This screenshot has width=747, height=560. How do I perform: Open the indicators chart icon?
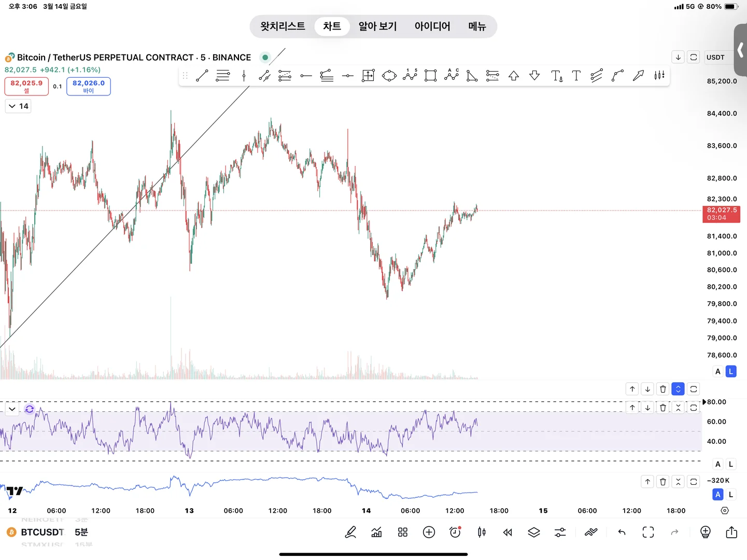pyautogui.click(x=376, y=532)
